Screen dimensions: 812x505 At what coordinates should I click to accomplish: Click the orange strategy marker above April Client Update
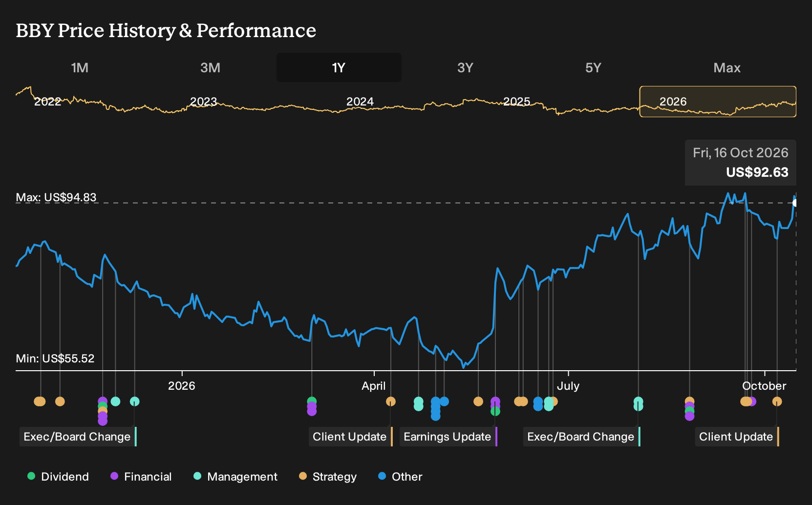coord(391,401)
